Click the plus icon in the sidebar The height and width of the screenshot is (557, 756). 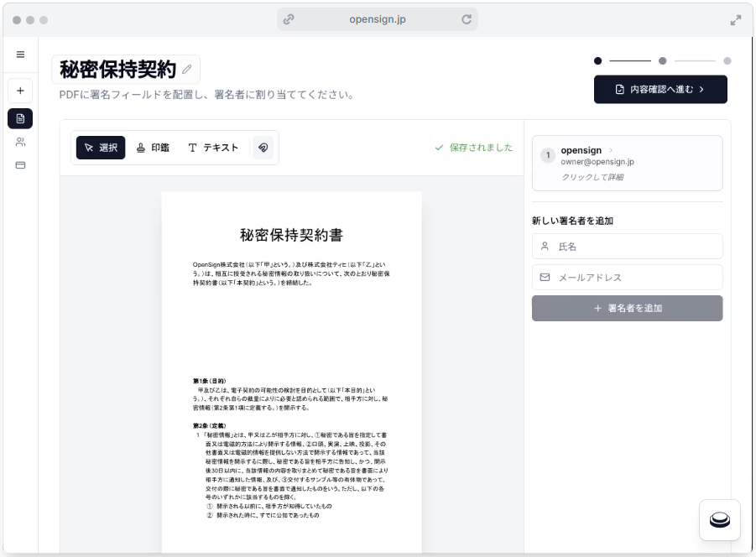[x=20, y=91]
